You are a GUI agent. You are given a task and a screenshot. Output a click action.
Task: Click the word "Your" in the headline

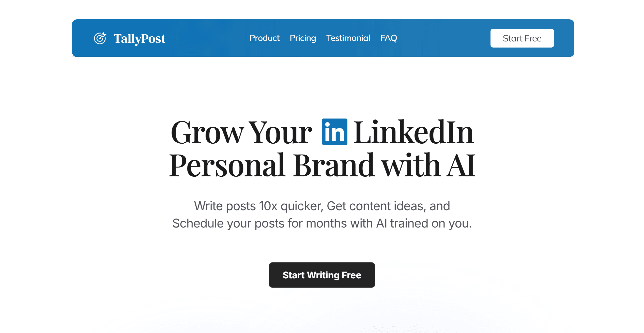coord(280,133)
